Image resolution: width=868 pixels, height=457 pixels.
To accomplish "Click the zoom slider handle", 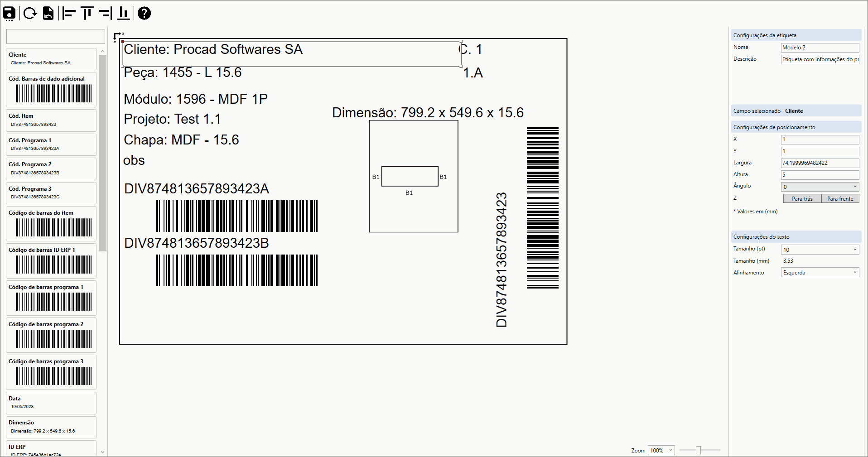I will pyautogui.click(x=698, y=450).
